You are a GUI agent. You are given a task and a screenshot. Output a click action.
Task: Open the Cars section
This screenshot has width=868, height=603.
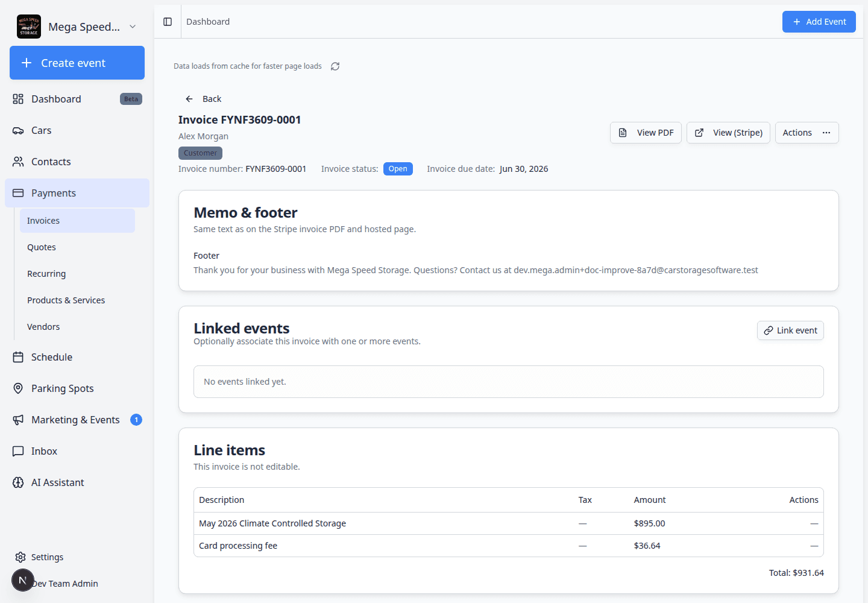click(x=77, y=130)
